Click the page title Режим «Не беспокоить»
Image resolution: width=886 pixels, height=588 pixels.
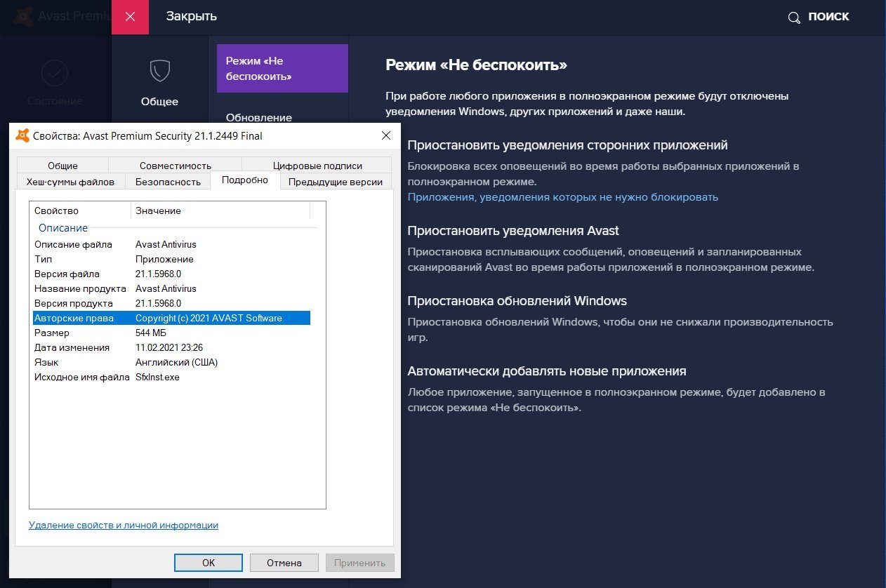point(476,65)
